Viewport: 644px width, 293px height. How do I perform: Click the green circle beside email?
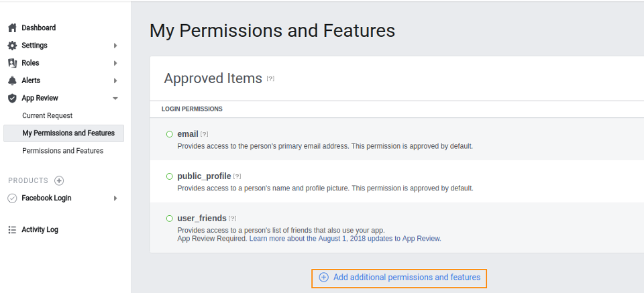pyautogui.click(x=169, y=134)
